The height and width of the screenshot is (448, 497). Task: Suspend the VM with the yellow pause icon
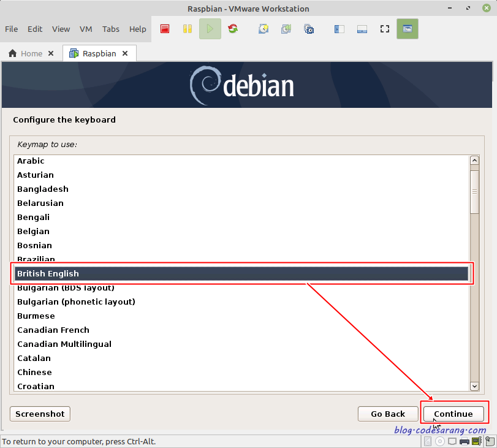[188, 29]
